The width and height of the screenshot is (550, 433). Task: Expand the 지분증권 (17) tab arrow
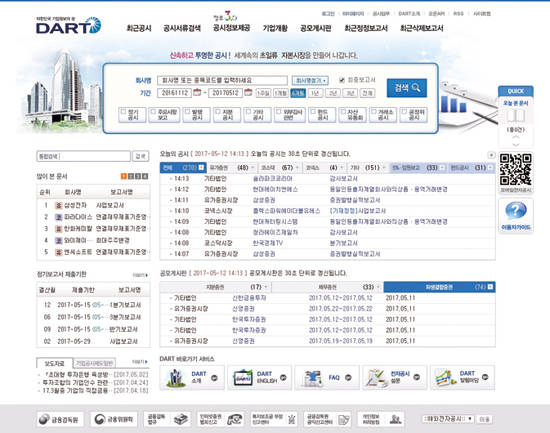[266, 287]
